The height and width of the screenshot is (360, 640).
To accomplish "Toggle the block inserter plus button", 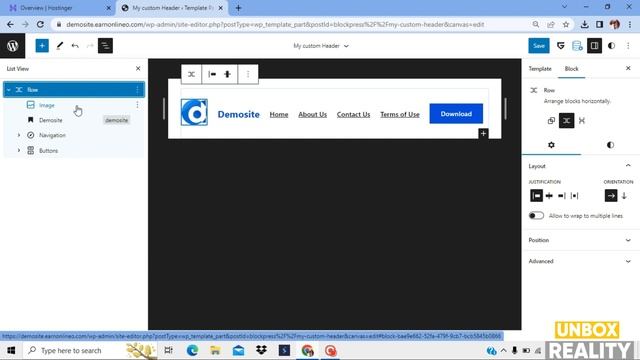I will pos(42,46).
